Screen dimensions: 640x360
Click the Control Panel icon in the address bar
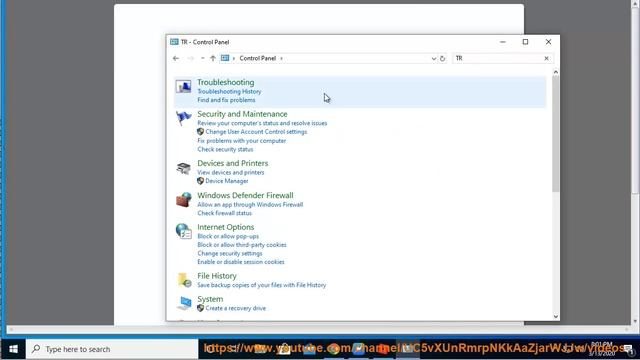pos(225,58)
